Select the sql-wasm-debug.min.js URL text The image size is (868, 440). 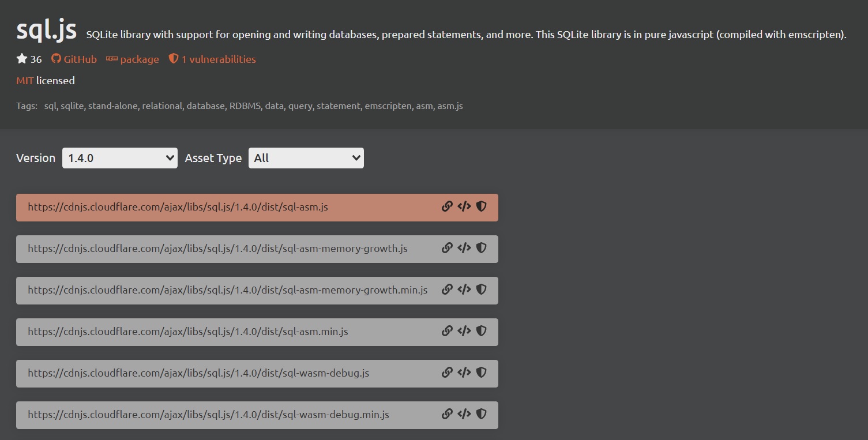(208, 414)
